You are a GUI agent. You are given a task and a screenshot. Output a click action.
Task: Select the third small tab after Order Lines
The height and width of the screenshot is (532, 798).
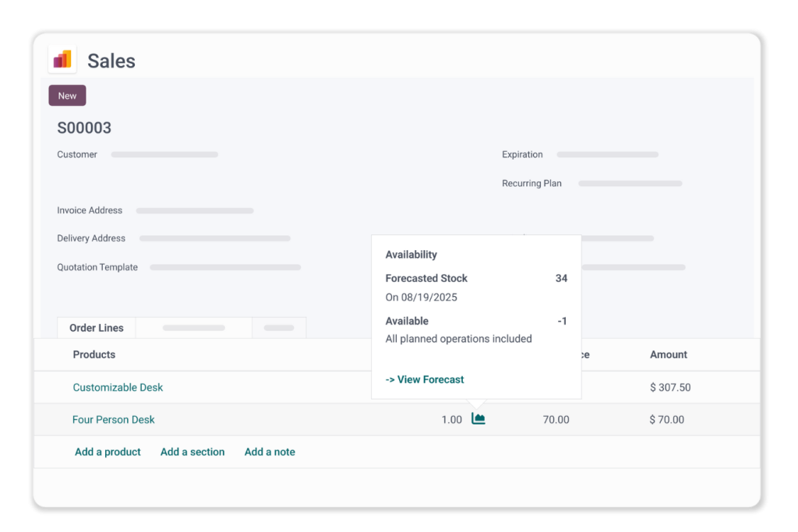(279, 328)
